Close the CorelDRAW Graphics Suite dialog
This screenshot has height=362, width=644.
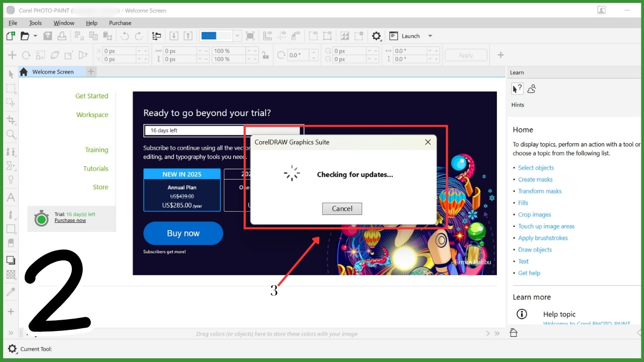428,142
